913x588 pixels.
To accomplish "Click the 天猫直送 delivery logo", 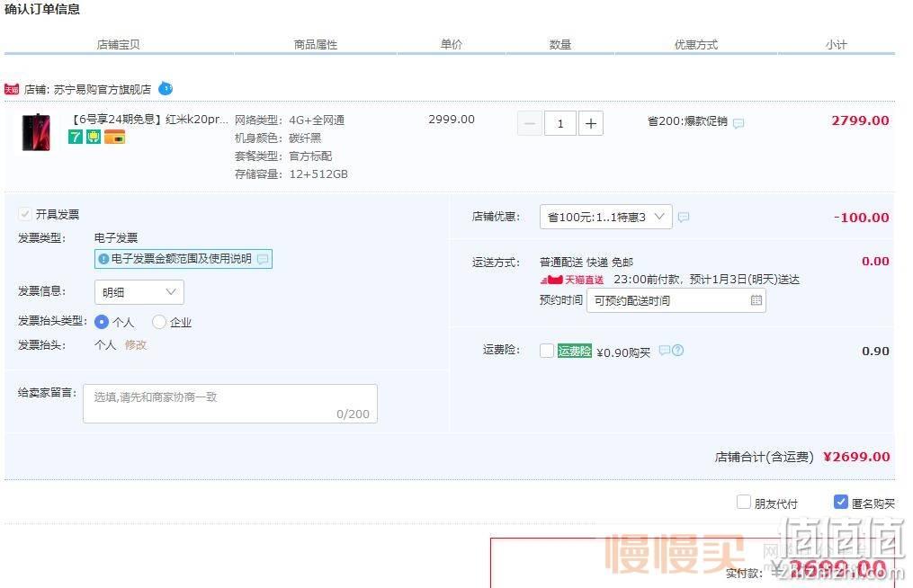I will pos(572,280).
